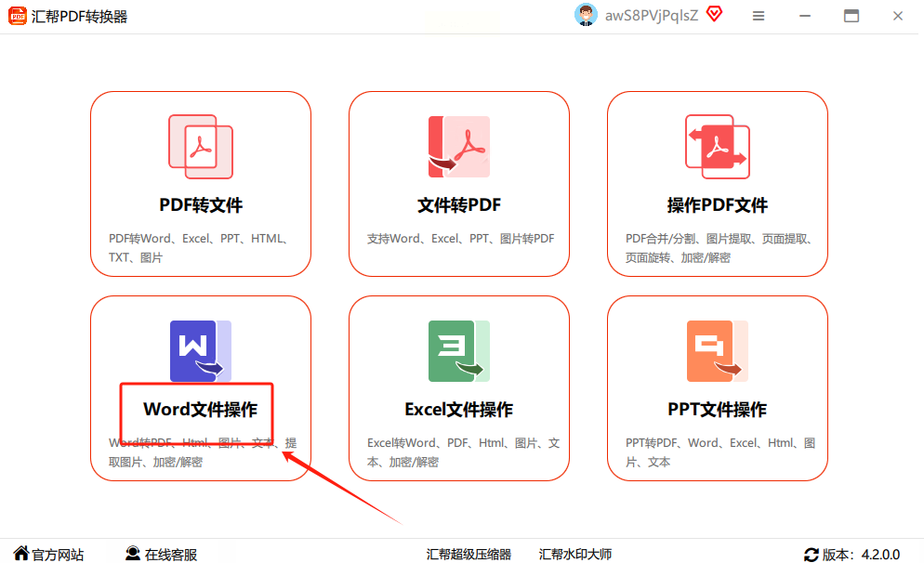Select PPT文件操作 title

point(717,410)
